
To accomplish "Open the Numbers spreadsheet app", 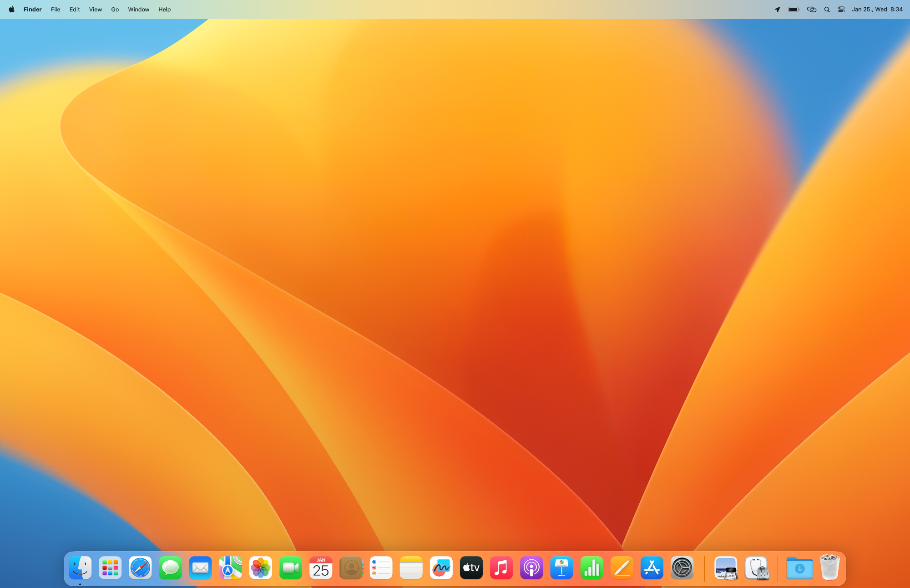I will click(591, 568).
